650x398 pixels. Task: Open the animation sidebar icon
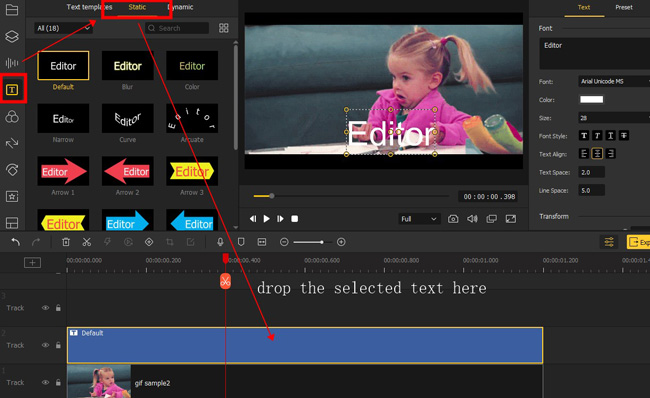tap(12, 170)
